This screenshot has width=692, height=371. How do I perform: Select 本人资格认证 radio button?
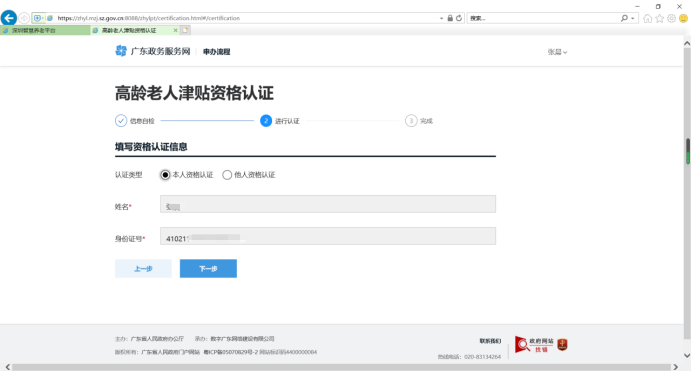(x=165, y=175)
